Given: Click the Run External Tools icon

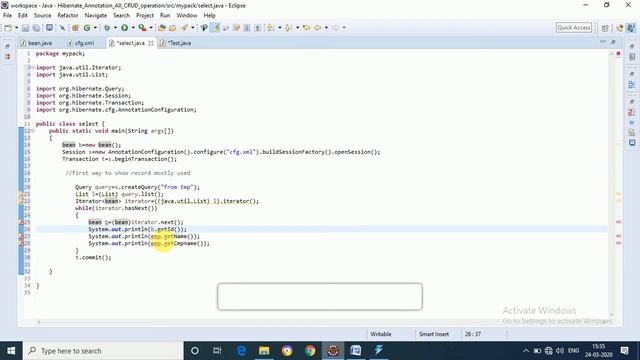Looking at the screenshot, I should click(x=142, y=28).
